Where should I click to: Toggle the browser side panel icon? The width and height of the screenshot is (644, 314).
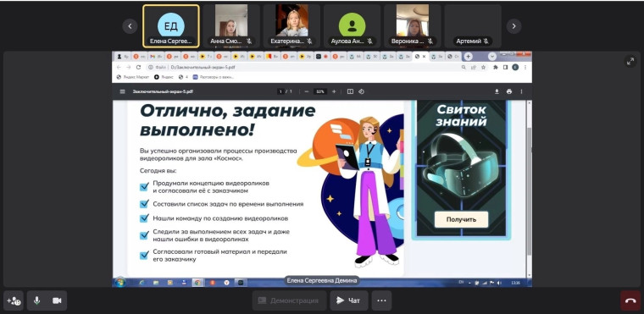click(505, 67)
